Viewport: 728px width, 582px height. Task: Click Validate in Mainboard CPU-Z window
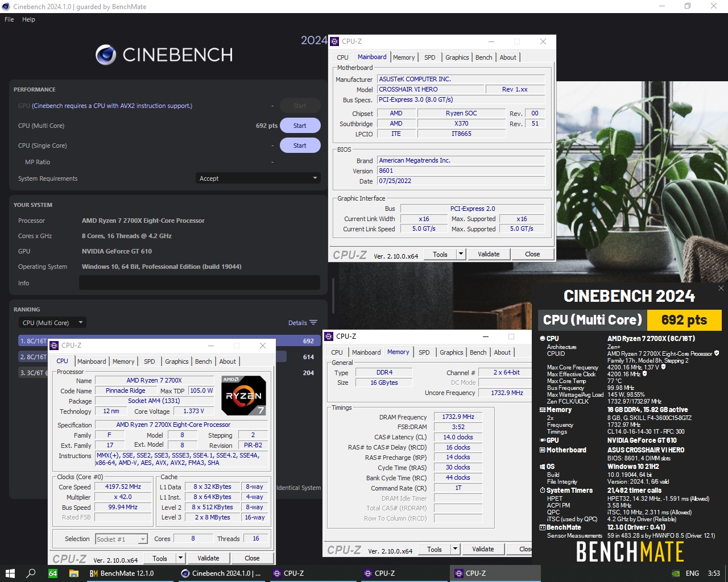(489, 254)
